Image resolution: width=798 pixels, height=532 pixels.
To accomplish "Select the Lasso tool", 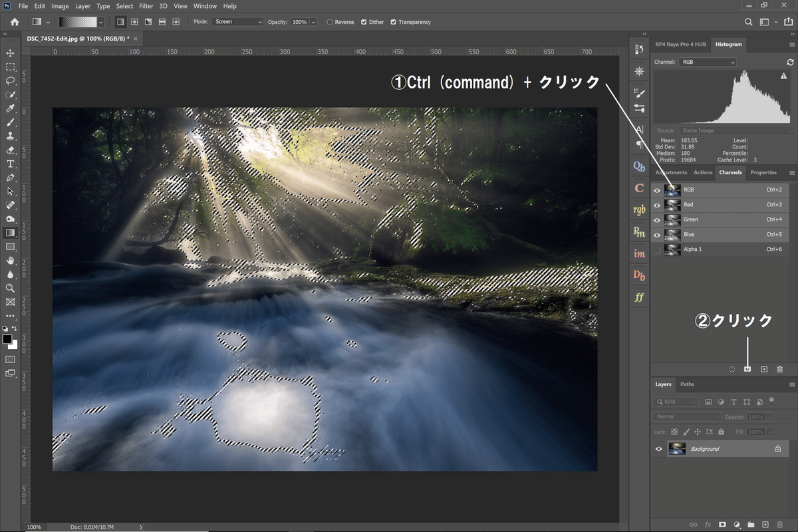I will pos(10,80).
